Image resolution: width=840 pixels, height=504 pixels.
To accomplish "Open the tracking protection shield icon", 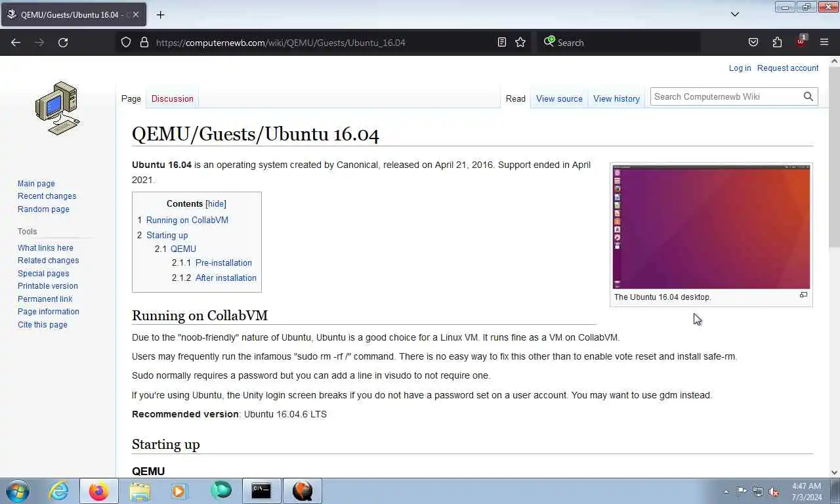I will [x=126, y=43].
